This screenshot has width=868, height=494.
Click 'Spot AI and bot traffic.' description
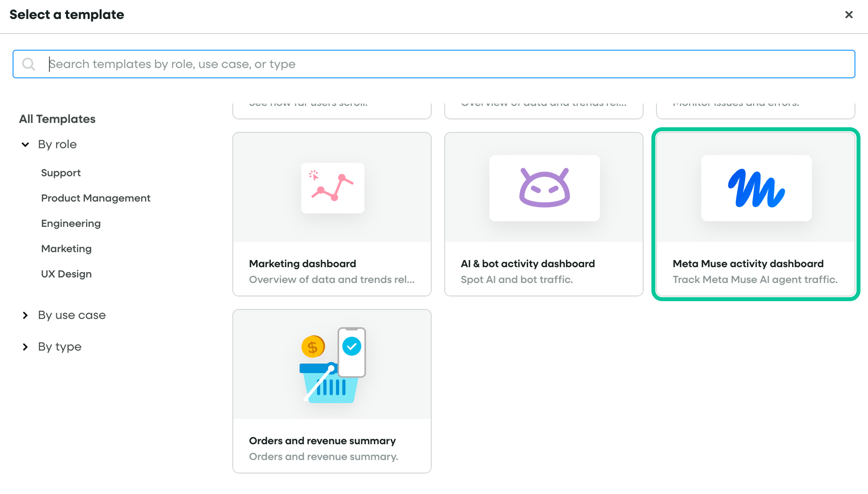tap(517, 279)
